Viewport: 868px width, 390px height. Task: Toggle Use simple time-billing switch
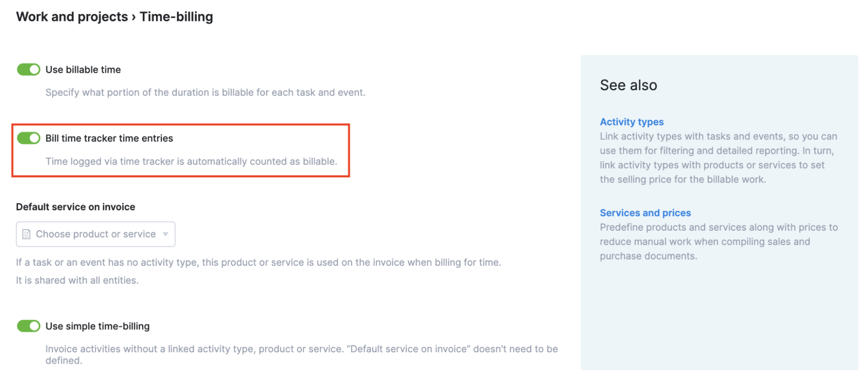(28, 326)
